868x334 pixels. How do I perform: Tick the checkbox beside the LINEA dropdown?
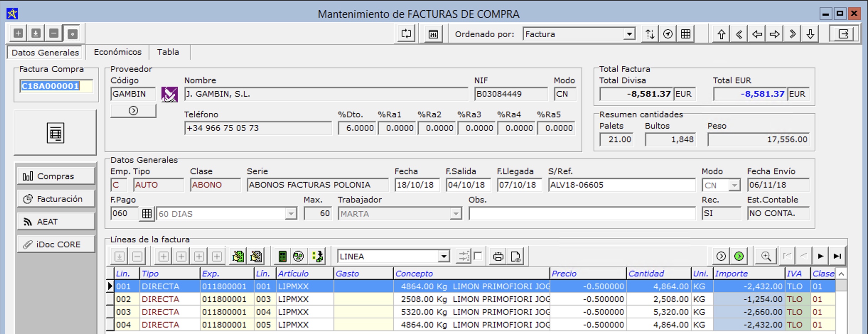[x=478, y=256]
